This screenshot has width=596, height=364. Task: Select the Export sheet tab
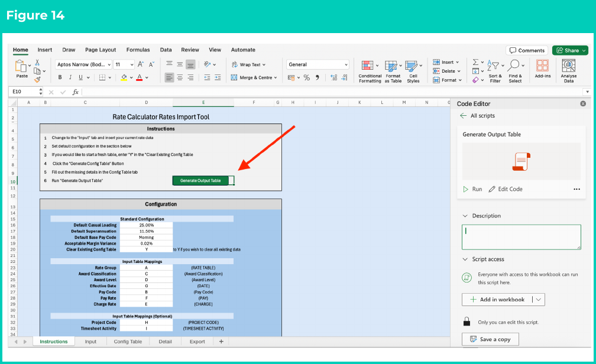(x=197, y=342)
